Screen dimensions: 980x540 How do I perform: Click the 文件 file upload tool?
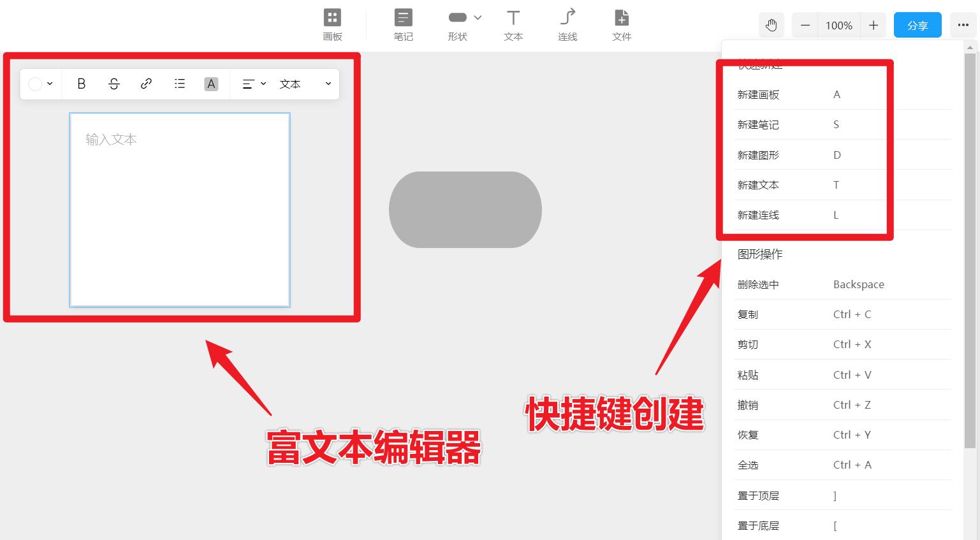(x=621, y=24)
